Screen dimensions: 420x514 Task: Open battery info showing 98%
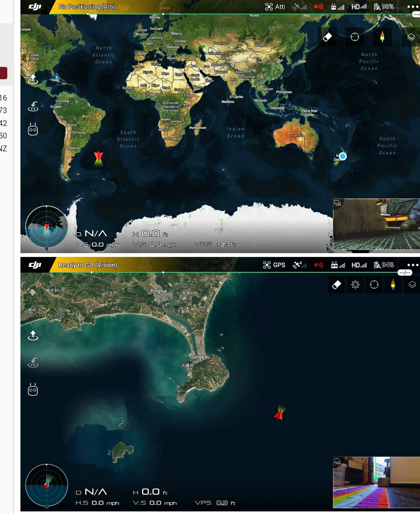pos(384,6)
